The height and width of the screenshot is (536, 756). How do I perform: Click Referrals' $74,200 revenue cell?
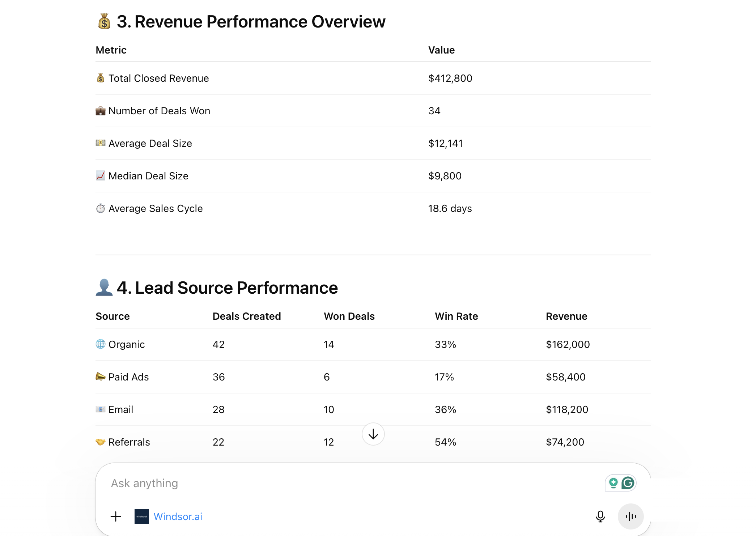[565, 442]
